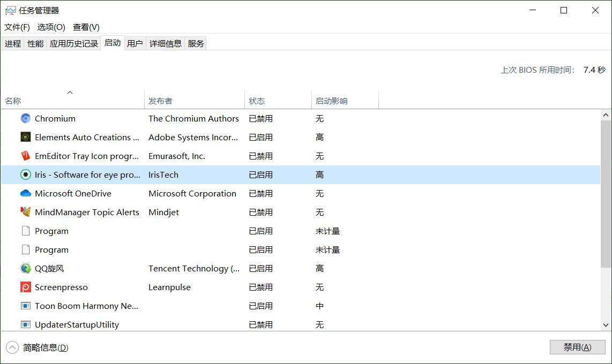Screen dimensions: 612x364
Task: Click publisher Mindjet
Action: tap(163, 212)
